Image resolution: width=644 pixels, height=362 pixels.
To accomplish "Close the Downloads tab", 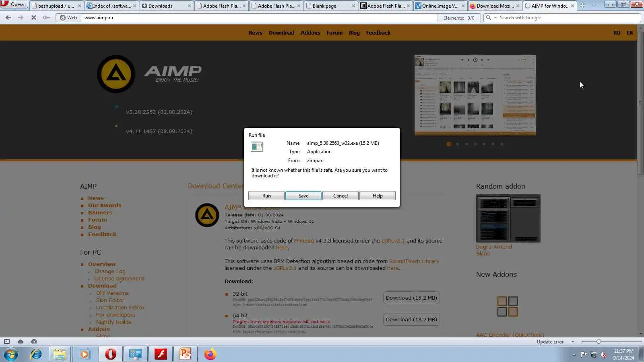I will [189, 6].
